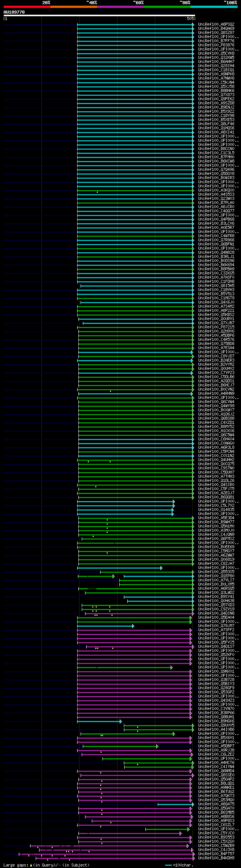241x868 pixels.
Task: Open hit UniRef100_Q5CVK8
Action: tap(216, 54)
